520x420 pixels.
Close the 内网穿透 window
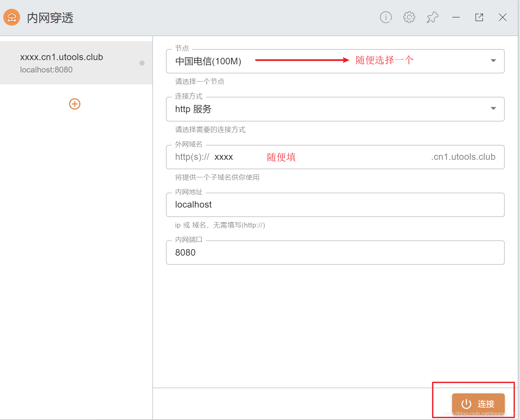[x=503, y=17]
